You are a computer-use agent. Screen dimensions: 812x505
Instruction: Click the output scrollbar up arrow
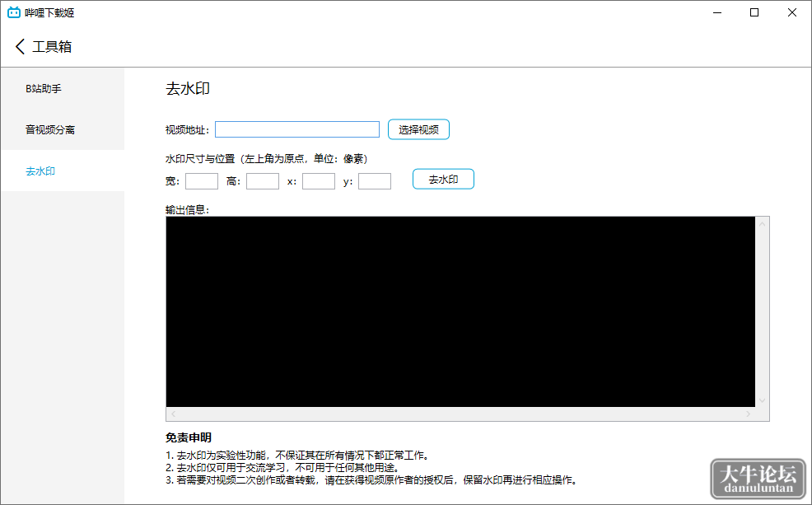(x=762, y=224)
